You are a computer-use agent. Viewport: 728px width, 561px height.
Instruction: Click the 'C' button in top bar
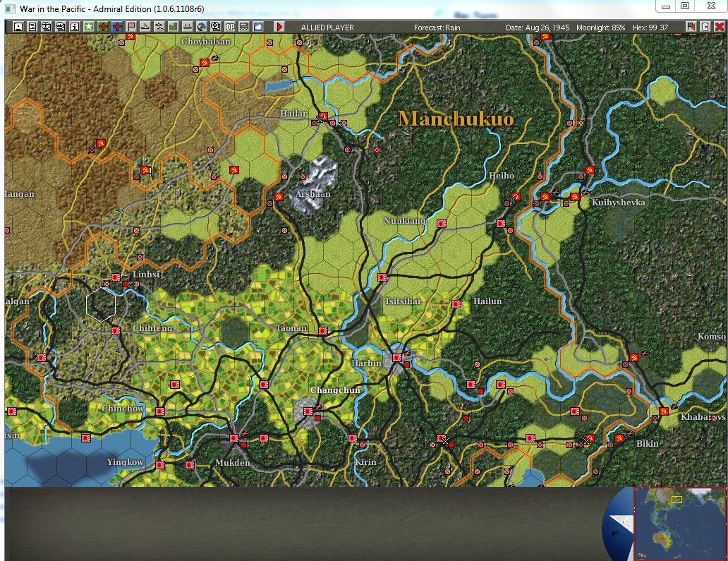point(705,27)
